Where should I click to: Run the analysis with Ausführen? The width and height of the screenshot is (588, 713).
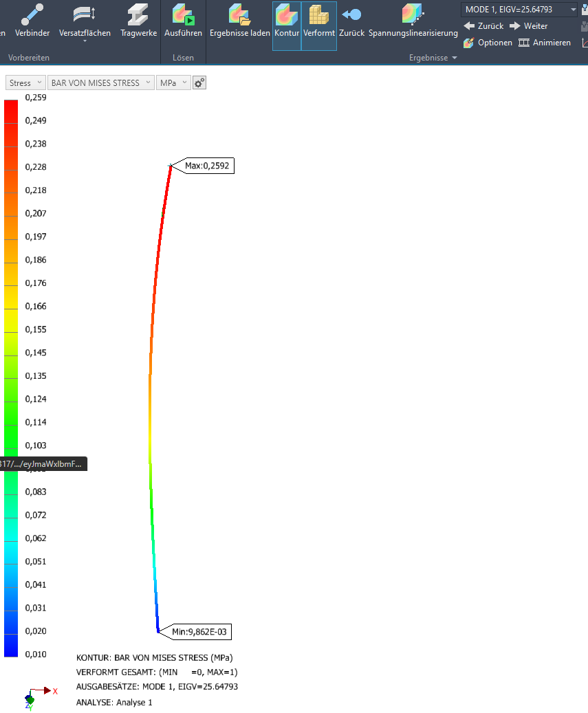click(182, 19)
